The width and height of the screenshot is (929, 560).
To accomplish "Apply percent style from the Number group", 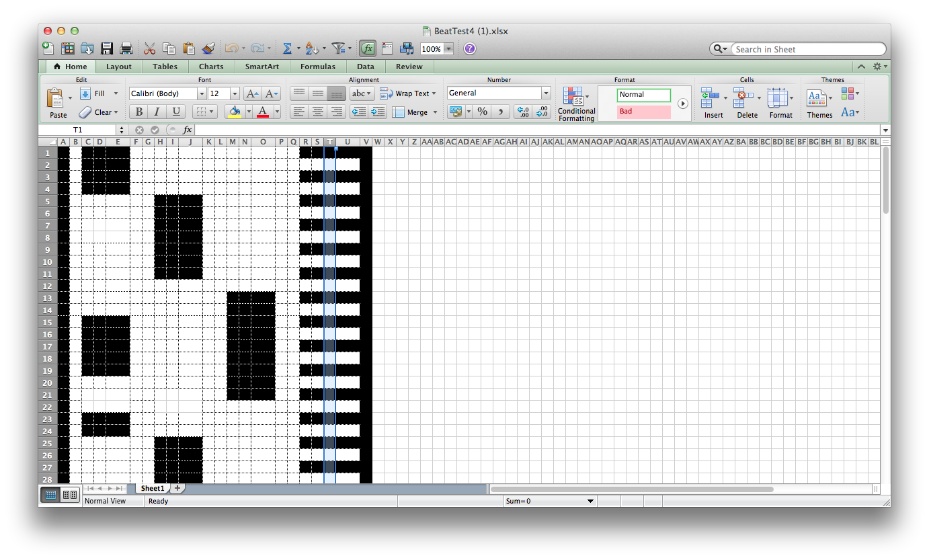I will point(482,111).
